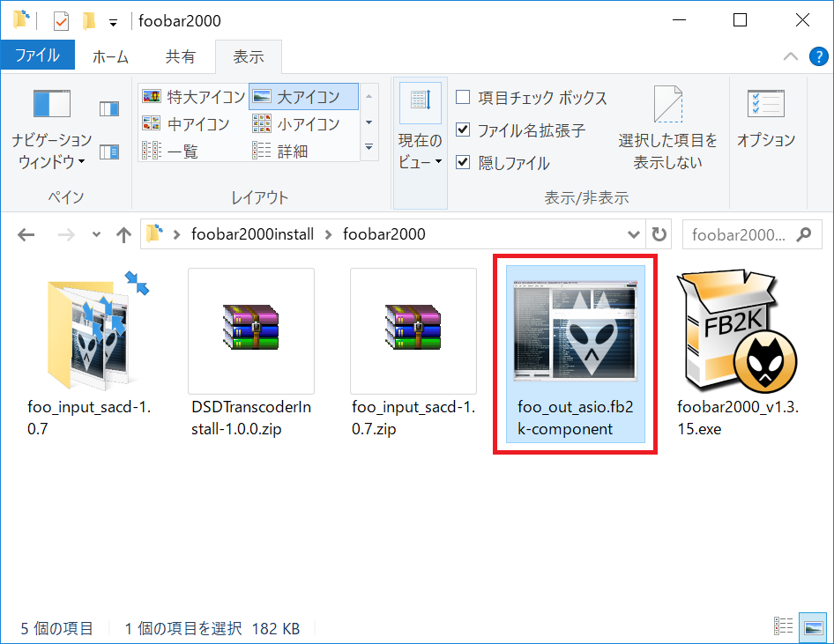Click Hide selected items button
The height and width of the screenshot is (644, 834).
[x=667, y=128]
